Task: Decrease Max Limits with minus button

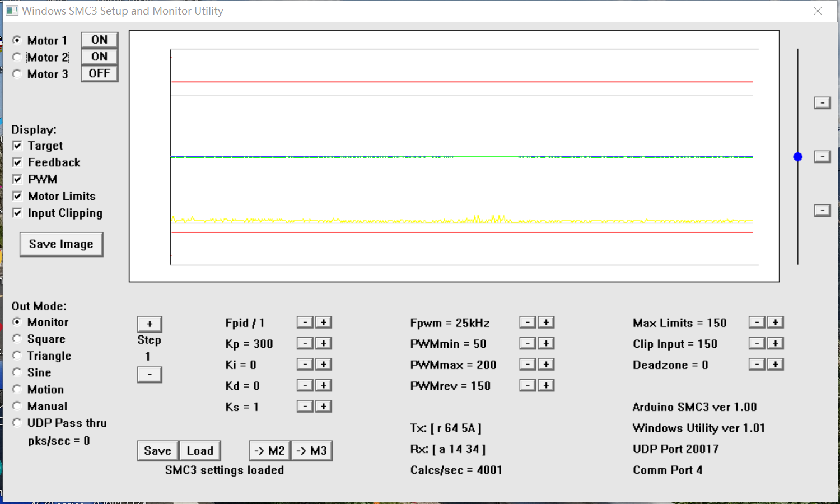Action: pos(757,322)
